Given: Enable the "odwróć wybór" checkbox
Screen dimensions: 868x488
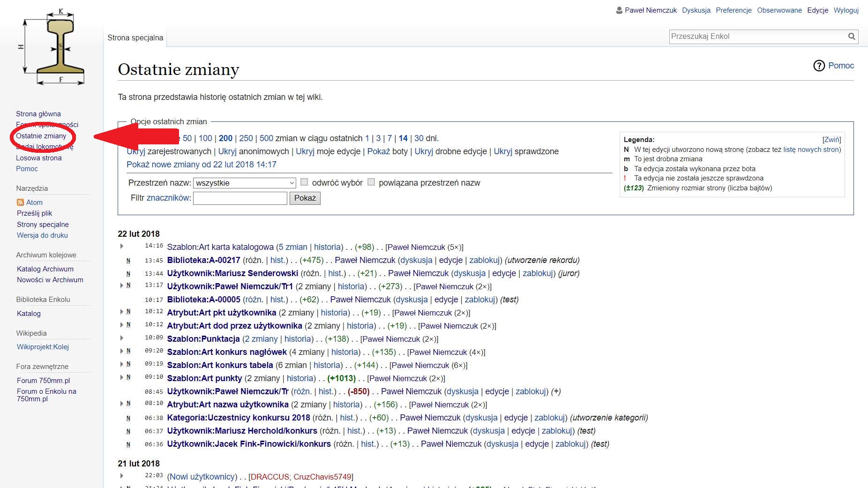Looking at the screenshot, I should point(304,182).
